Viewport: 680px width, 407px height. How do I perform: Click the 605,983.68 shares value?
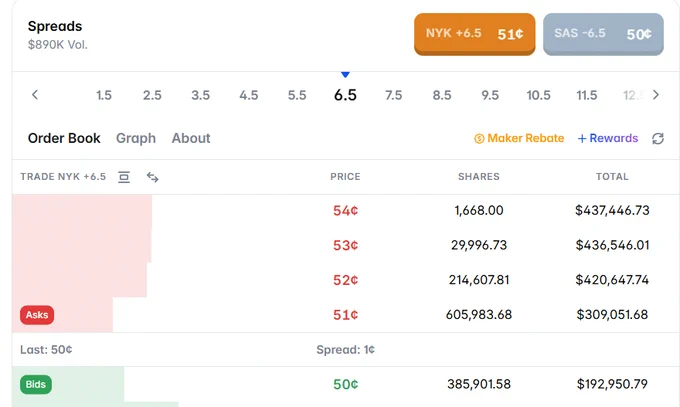[479, 315]
